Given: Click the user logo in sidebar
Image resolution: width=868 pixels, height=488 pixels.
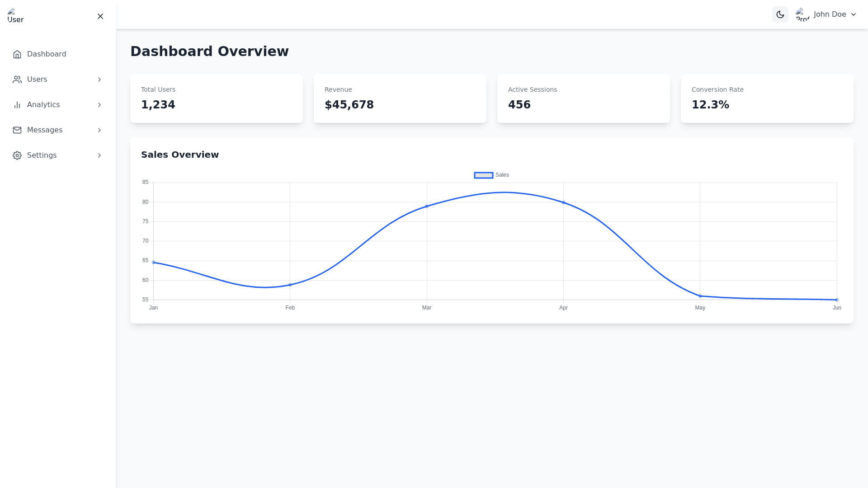Looking at the screenshot, I should coord(15,16).
